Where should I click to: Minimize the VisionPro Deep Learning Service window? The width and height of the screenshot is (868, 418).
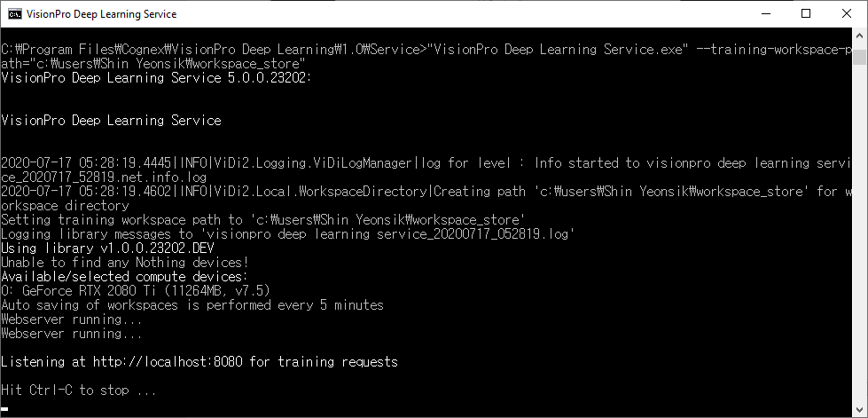point(765,14)
